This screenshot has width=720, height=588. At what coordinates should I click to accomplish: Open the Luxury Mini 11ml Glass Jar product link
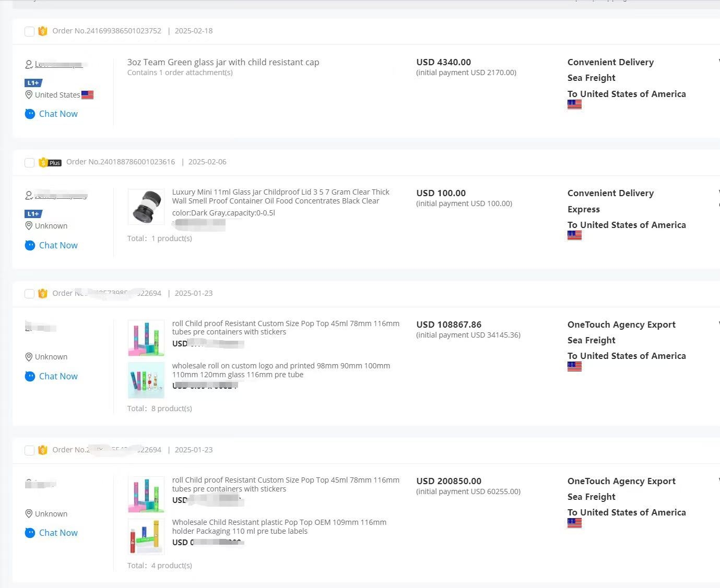(x=280, y=196)
